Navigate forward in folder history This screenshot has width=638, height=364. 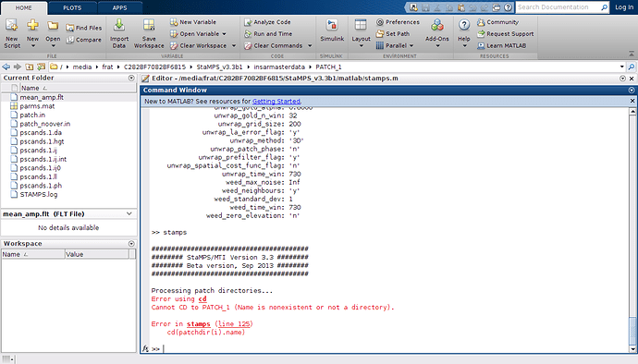tap(17, 67)
